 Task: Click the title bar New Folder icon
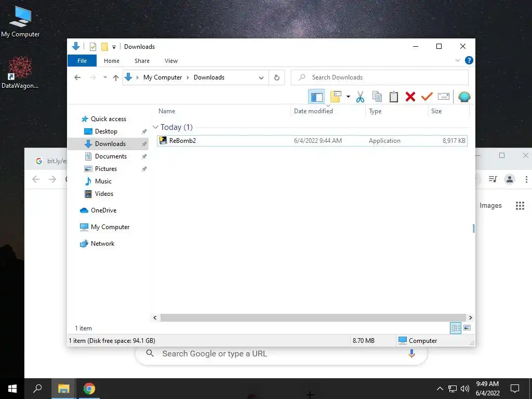pyautogui.click(x=104, y=47)
